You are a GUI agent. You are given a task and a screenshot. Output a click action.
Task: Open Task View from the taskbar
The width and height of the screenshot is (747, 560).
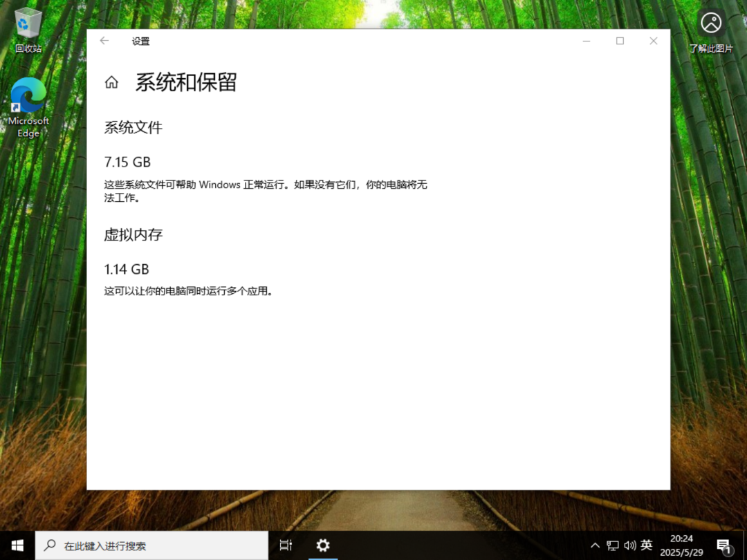point(286,545)
